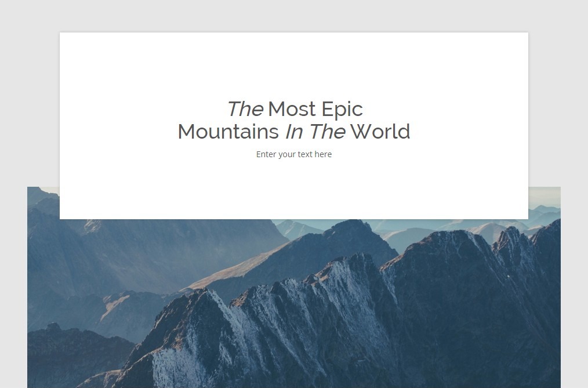588x388 pixels.
Task: Click the gray page background above the white card
Action: (294, 16)
